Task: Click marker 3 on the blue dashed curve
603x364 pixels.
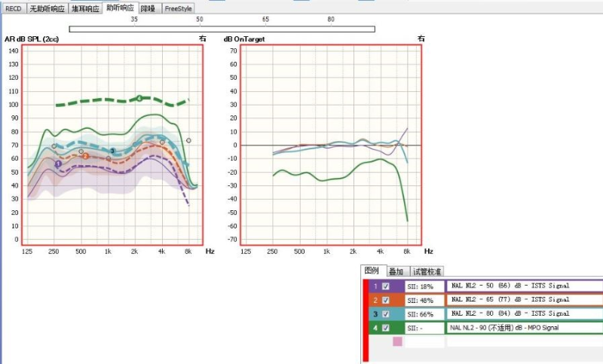Action: pos(112,151)
